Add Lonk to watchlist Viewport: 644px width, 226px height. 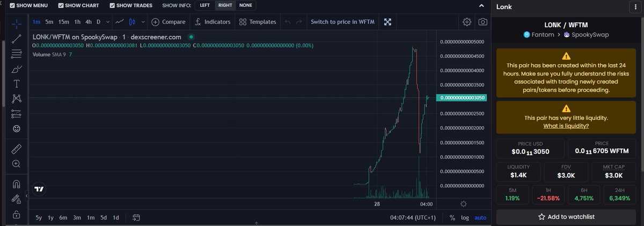tap(567, 217)
